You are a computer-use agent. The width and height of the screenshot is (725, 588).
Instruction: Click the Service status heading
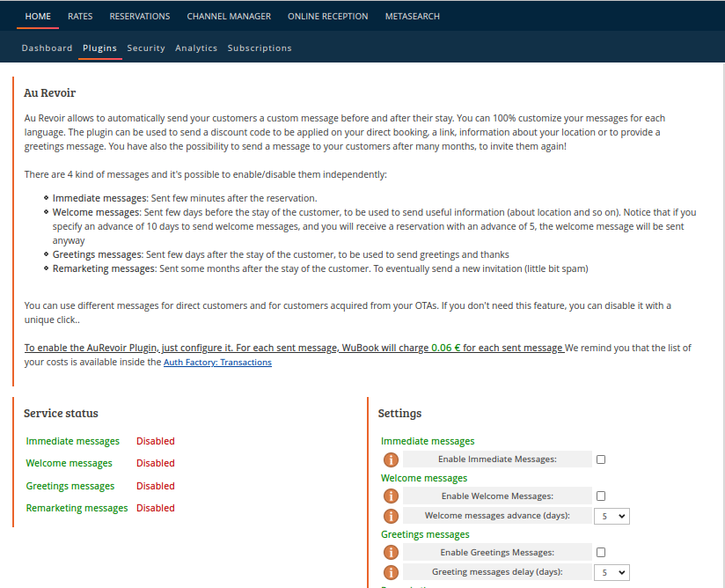pos(61,413)
